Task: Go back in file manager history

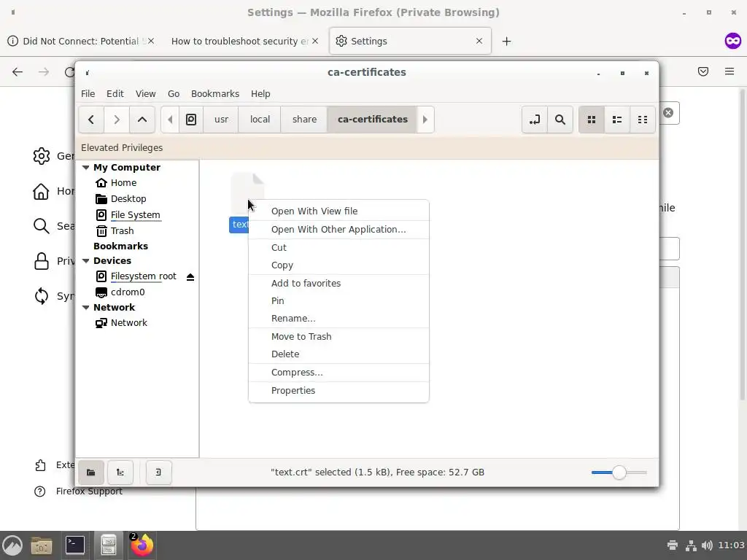Action: [x=91, y=120]
